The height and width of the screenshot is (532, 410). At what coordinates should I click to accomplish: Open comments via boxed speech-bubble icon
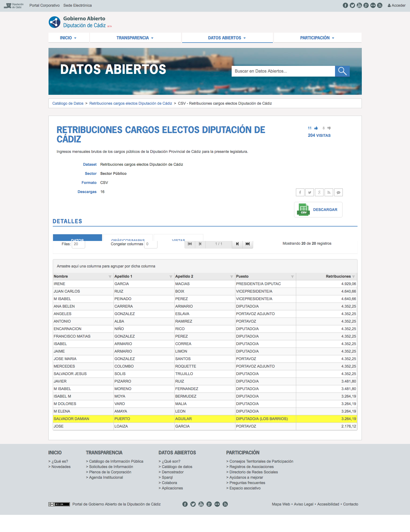point(338,192)
